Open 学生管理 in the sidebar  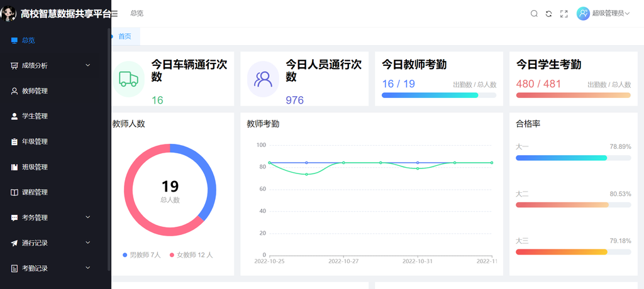click(35, 116)
